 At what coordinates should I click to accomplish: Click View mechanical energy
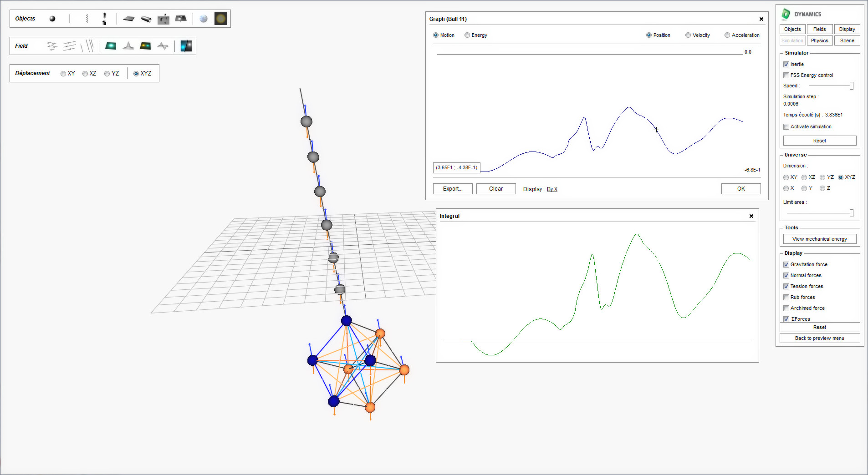coord(819,238)
